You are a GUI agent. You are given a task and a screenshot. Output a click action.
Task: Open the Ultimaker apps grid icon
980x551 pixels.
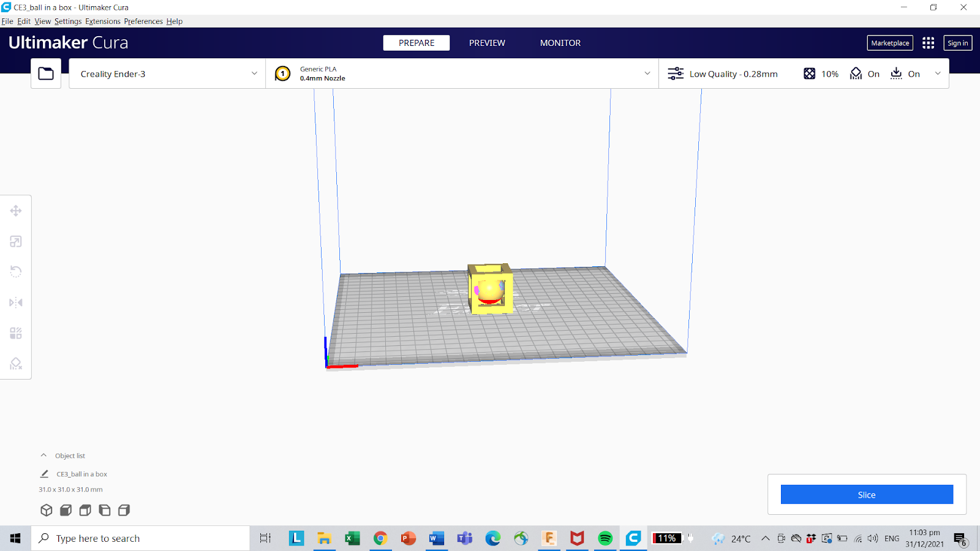point(929,43)
